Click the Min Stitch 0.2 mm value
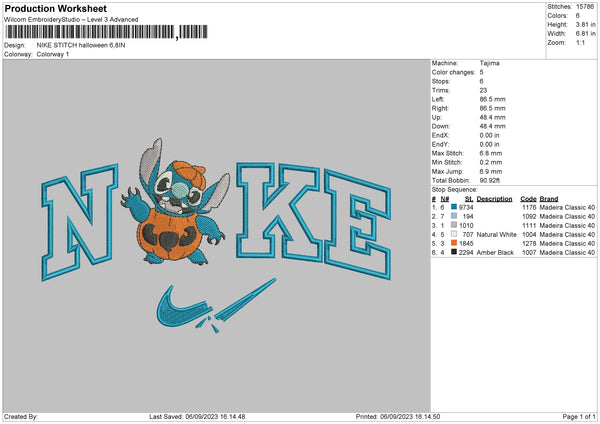This screenshot has height=424, width=600. click(x=491, y=163)
